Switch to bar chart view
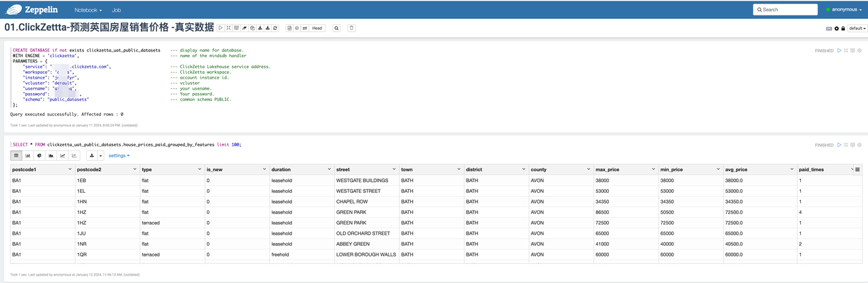 28,155
